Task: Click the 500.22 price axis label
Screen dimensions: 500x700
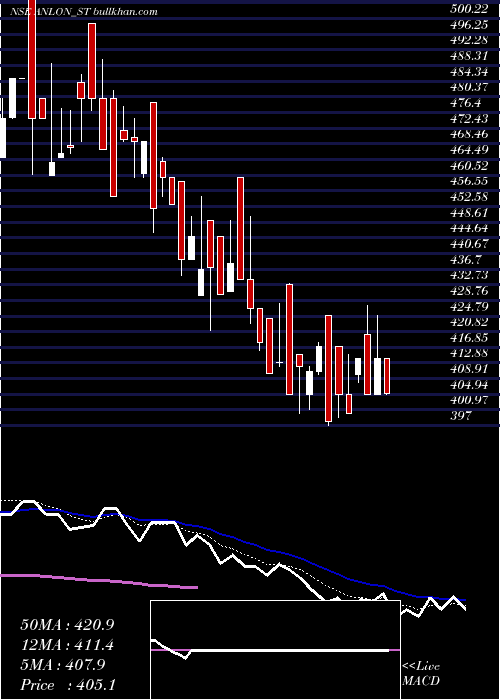Action: (470, 9)
